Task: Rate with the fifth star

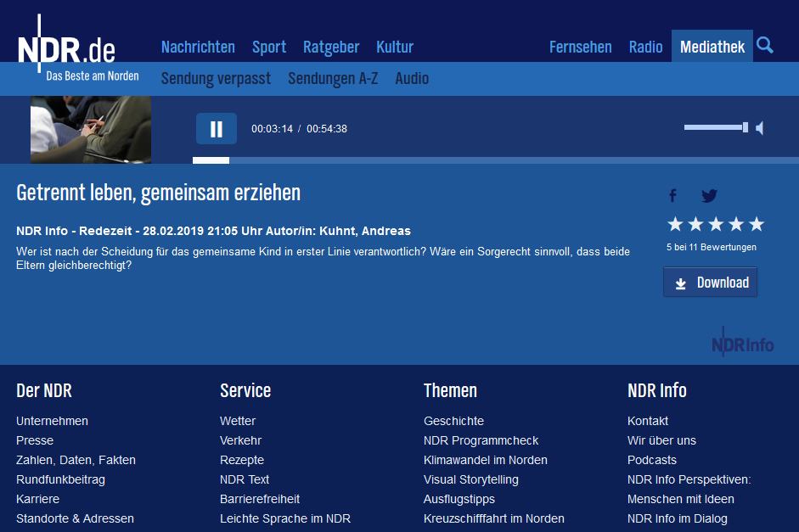Action: 757,223
